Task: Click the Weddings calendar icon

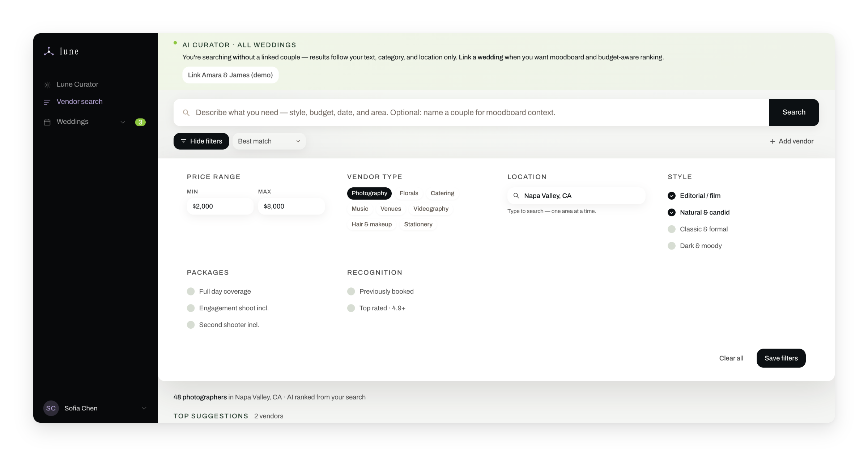Action: coord(47,122)
